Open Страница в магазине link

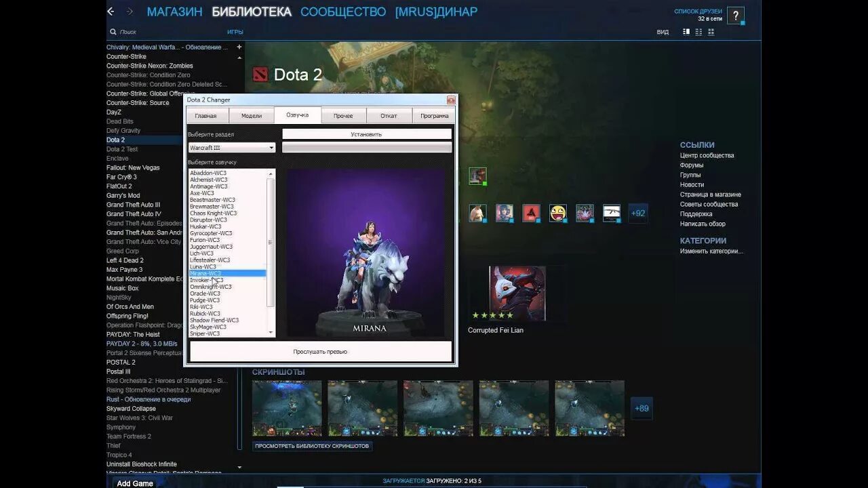point(711,195)
